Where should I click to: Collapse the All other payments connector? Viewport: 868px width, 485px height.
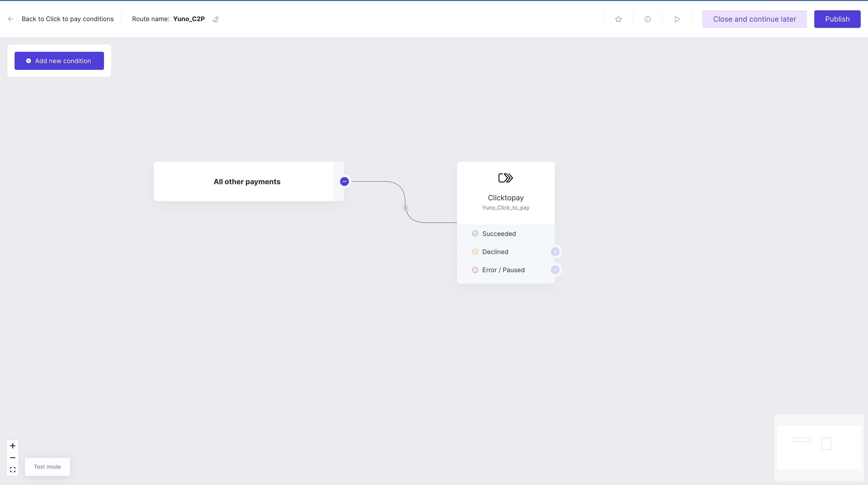tap(344, 182)
